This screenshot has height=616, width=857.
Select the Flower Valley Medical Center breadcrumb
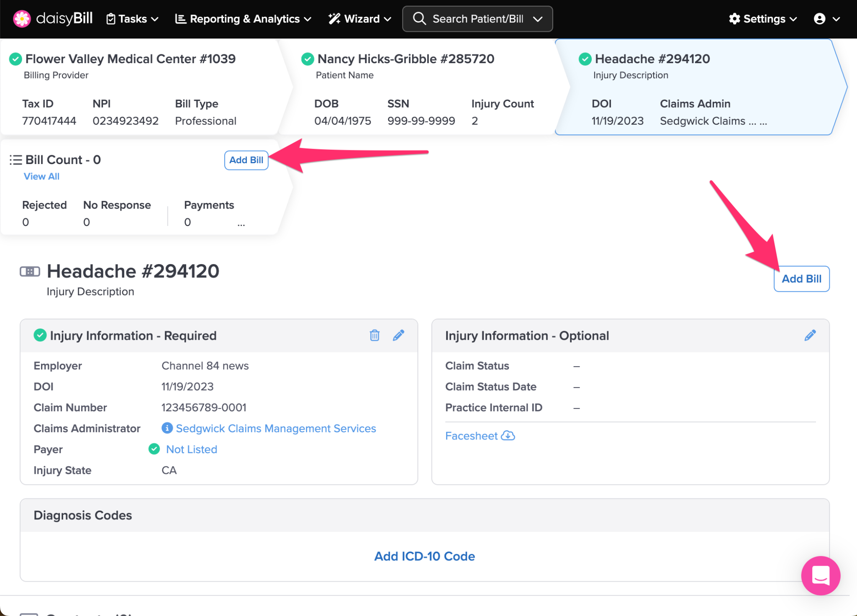(130, 59)
